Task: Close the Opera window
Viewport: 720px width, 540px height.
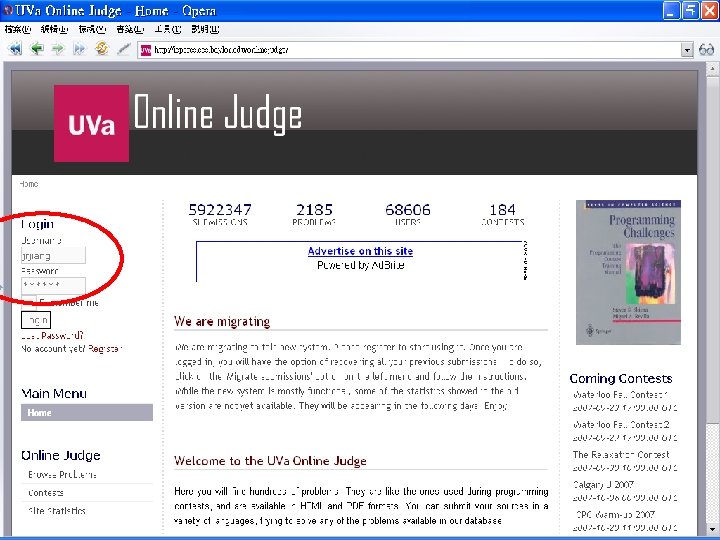Action: 709,10
